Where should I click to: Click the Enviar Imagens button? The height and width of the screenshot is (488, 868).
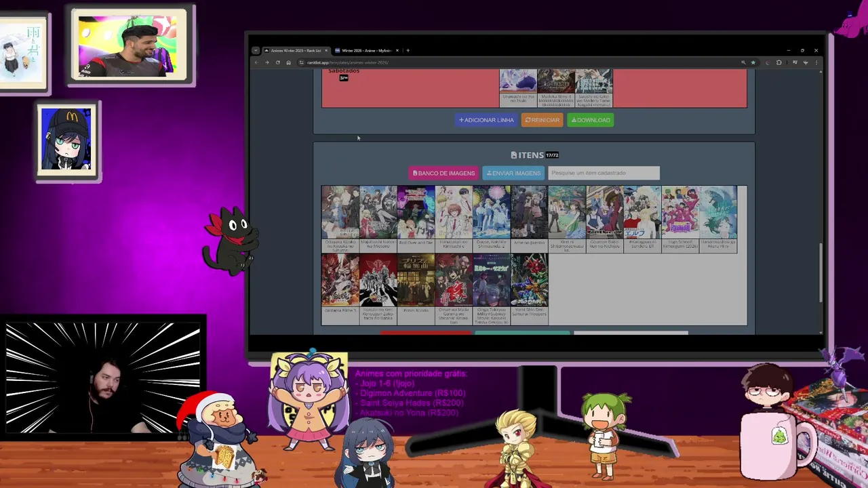point(513,173)
